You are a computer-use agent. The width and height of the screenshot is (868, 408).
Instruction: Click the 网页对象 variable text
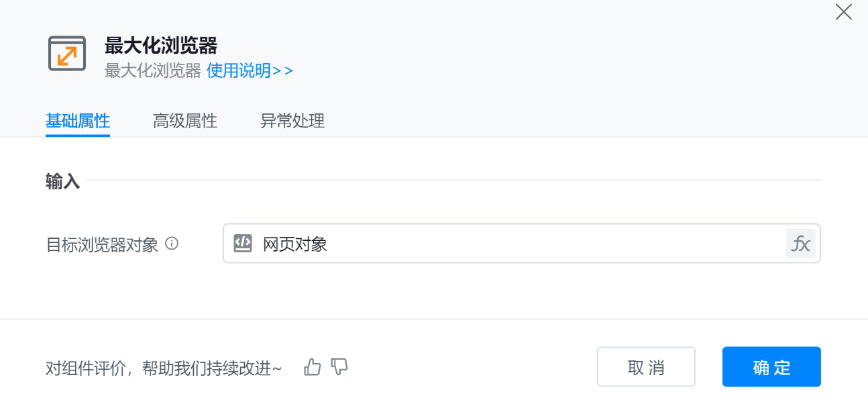pos(295,244)
